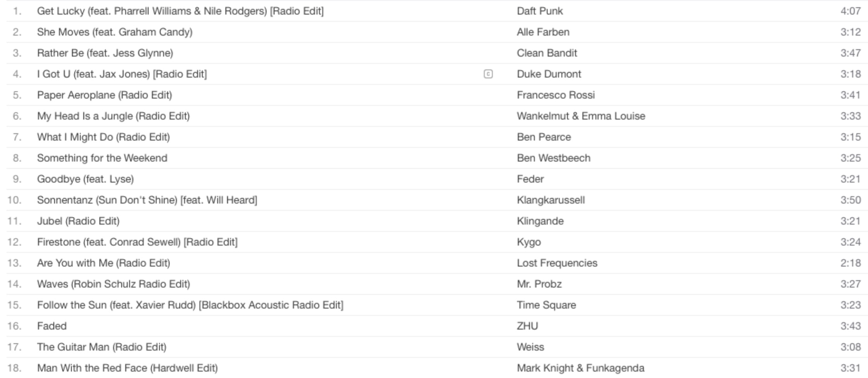The height and width of the screenshot is (378, 868).
Task: Click the small badge icon beside I Got U
Action: tap(488, 74)
